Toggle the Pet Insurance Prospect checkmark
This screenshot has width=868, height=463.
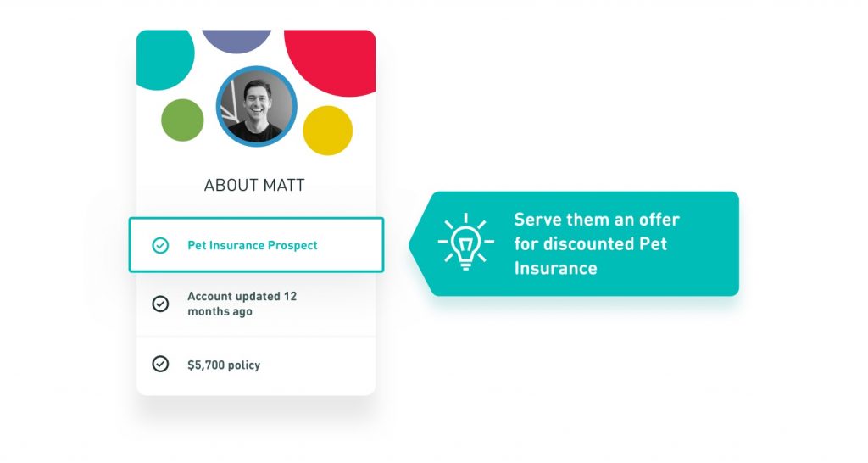[x=160, y=245]
